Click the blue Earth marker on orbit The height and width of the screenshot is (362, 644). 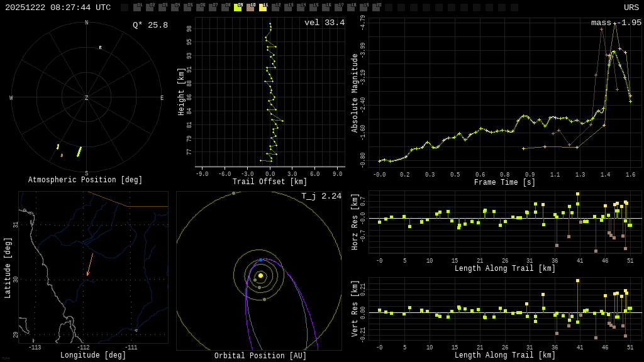click(261, 260)
